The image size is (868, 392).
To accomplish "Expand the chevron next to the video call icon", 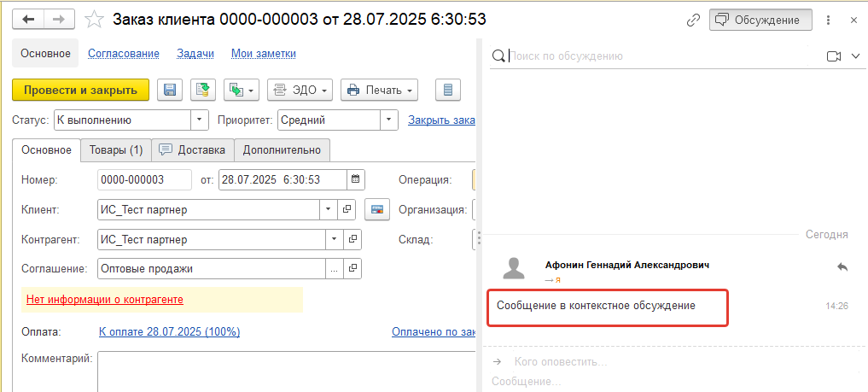I will click(x=855, y=56).
